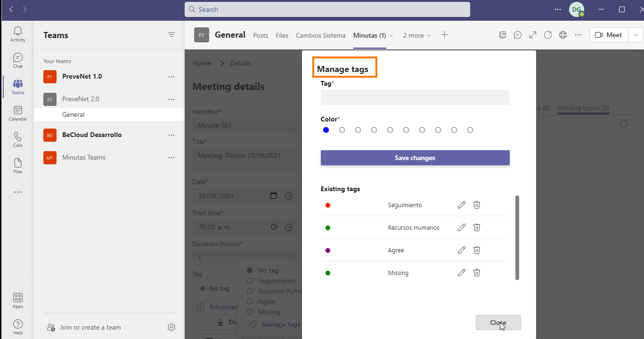Delete the Recursos Humanos tag trash icon
Viewport: 644px width, 339px height.
(477, 227)
